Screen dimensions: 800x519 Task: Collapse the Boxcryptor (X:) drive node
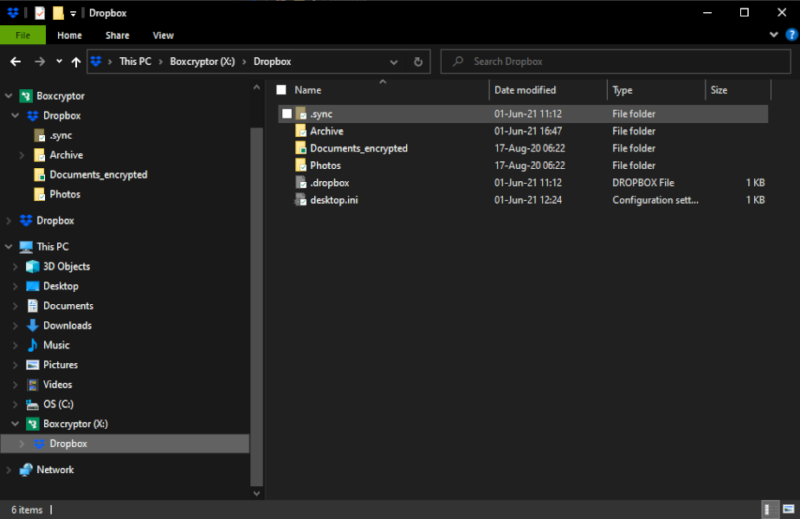click(15, 424)
